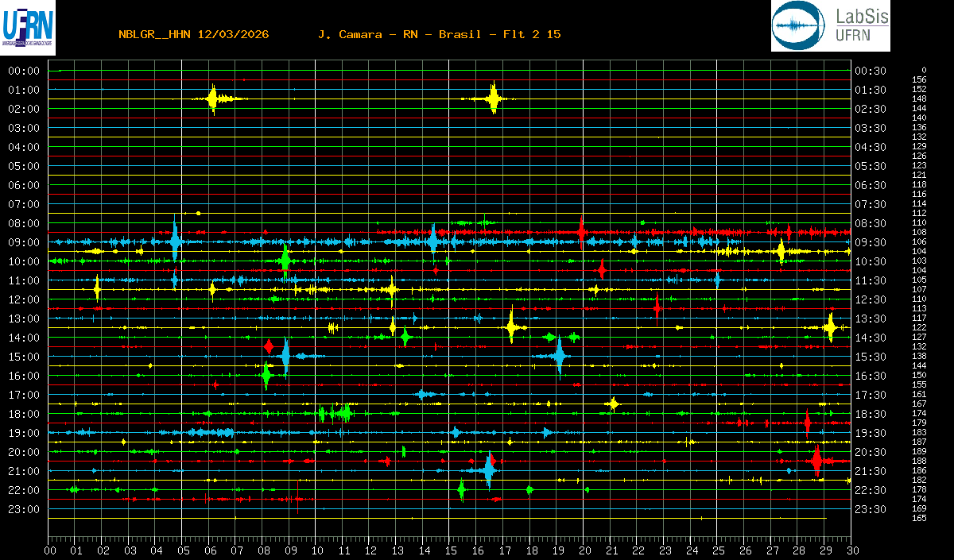Click minute 15 on the bottom axis
Image resolution: width=954 pixels, height=560 pixels.
point(451,550)
